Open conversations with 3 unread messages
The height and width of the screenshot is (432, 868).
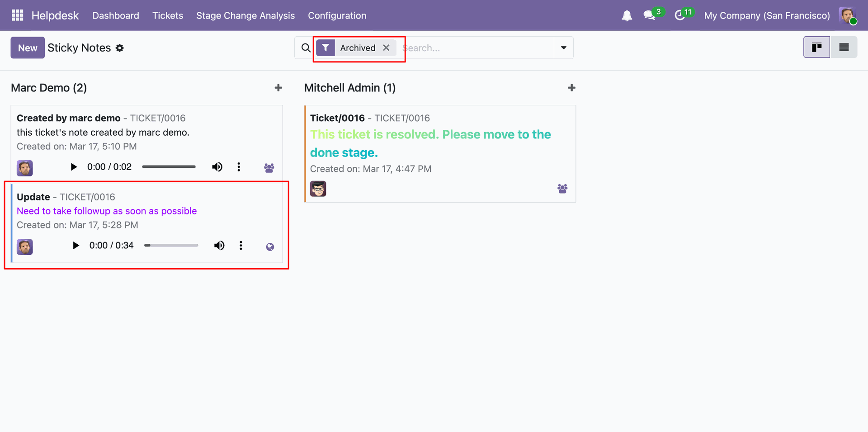(650, 15)
